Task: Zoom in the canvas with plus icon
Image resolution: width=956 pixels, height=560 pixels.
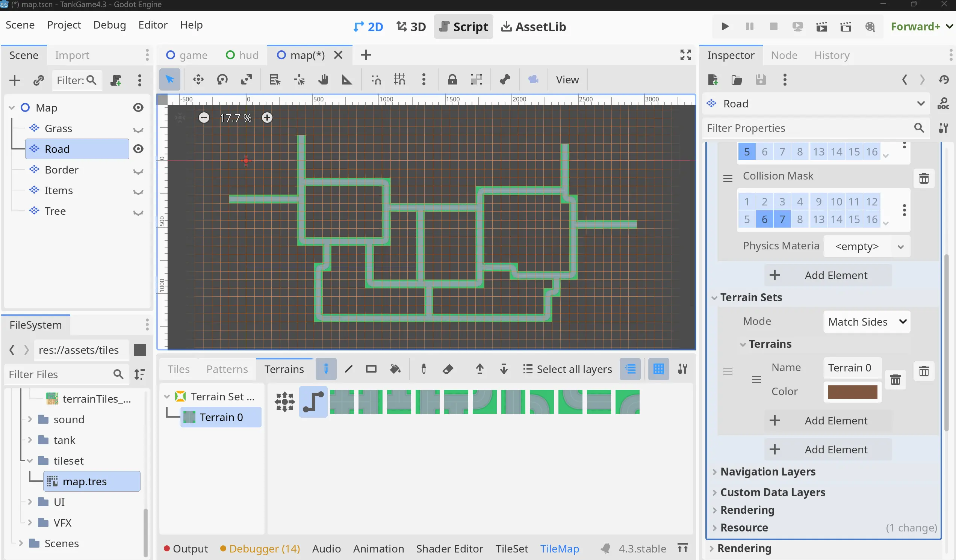Action: [x=267, y=118]
